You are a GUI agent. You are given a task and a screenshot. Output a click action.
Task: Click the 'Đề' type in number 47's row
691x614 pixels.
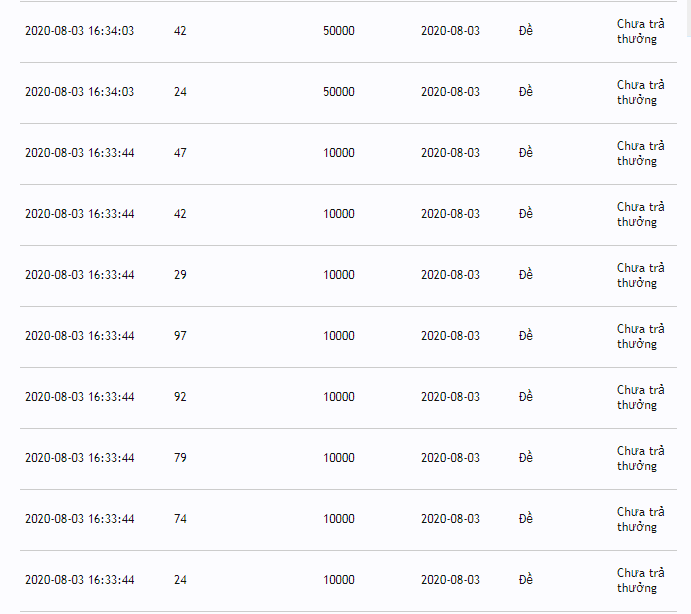coord(525,153)
